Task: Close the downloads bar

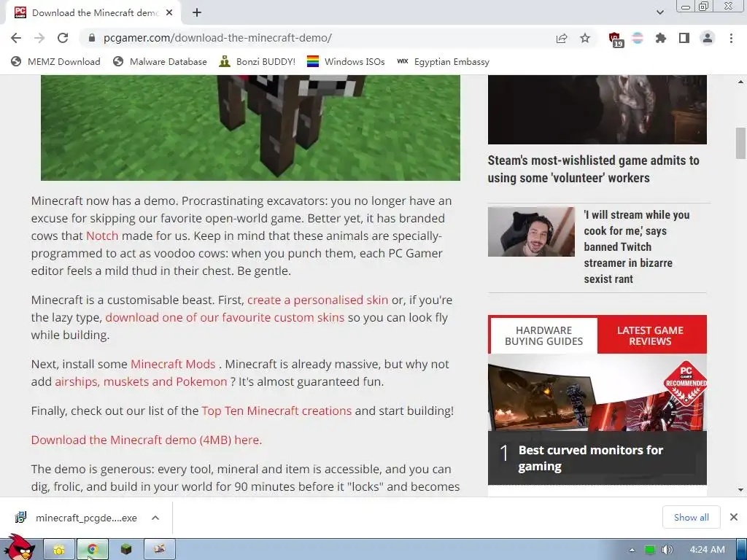Action: pos(734,517)
